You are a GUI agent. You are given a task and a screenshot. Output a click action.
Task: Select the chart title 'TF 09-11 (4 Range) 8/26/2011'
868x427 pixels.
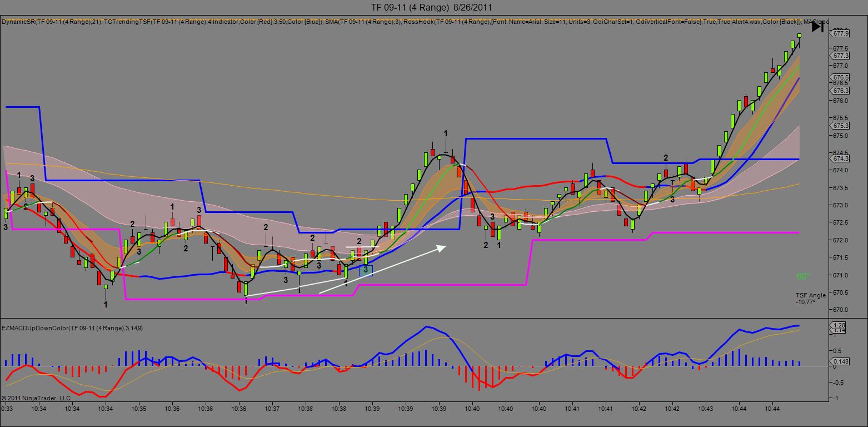coord(431,7)
